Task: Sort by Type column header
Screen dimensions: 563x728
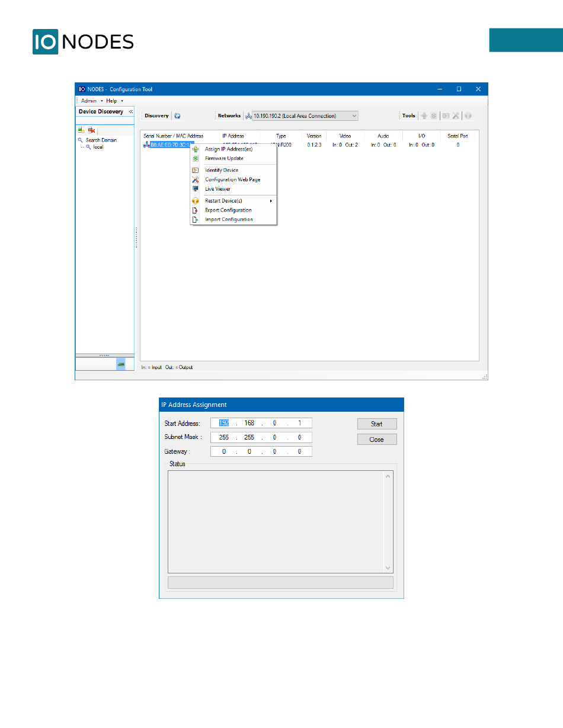Action: [281, 136]
